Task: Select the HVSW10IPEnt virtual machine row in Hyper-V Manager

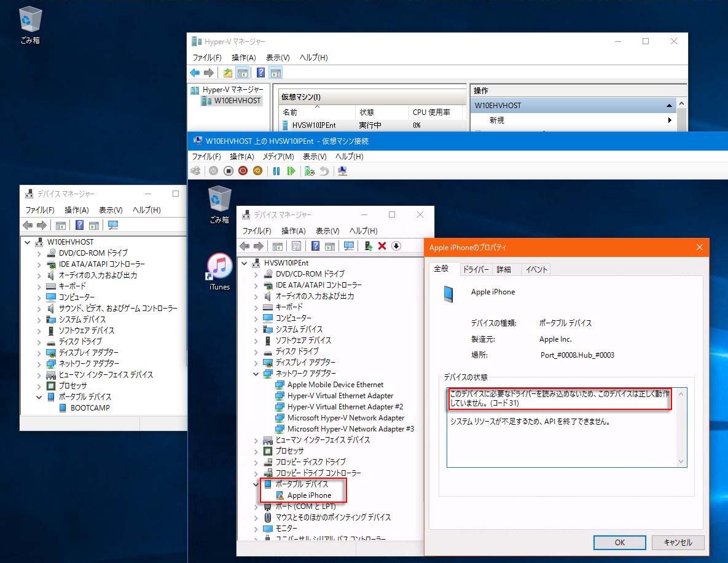Action: [x=372, y=125]
